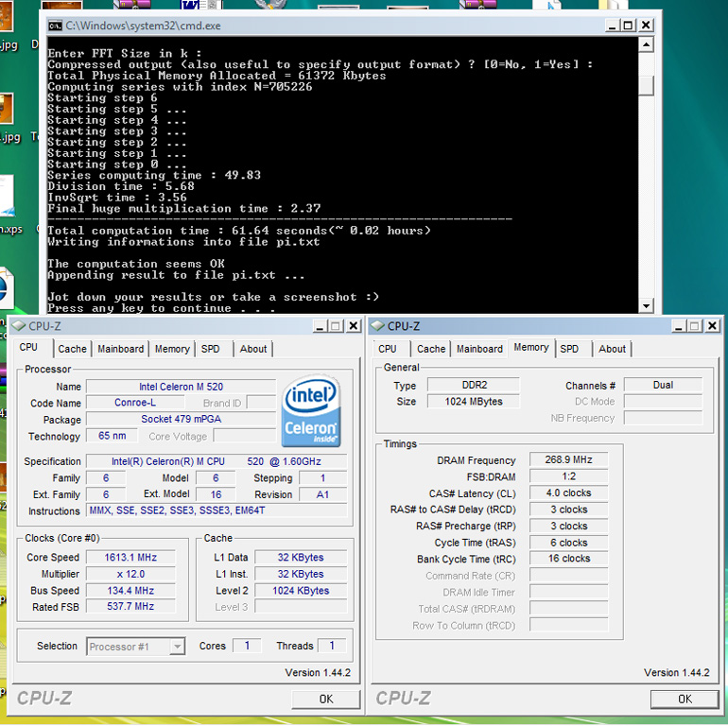Click the CAS# Latency value 4.0 clocks
The image size is (728, 726).
coord(569,493)
